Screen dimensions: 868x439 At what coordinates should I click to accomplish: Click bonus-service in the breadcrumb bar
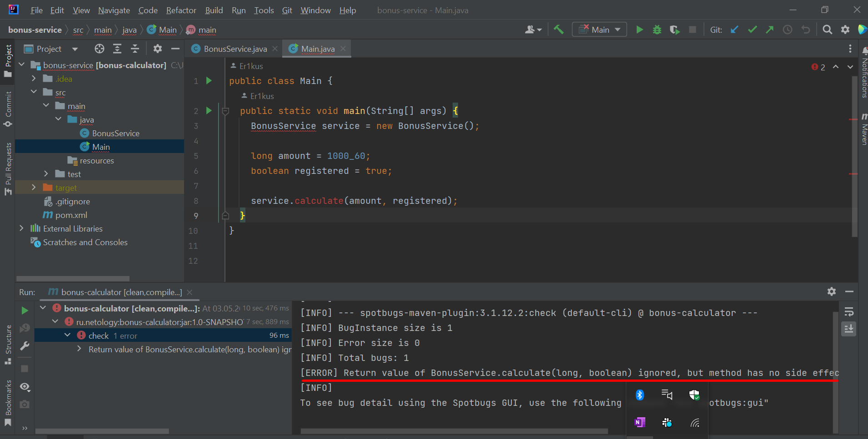point(35,29)
